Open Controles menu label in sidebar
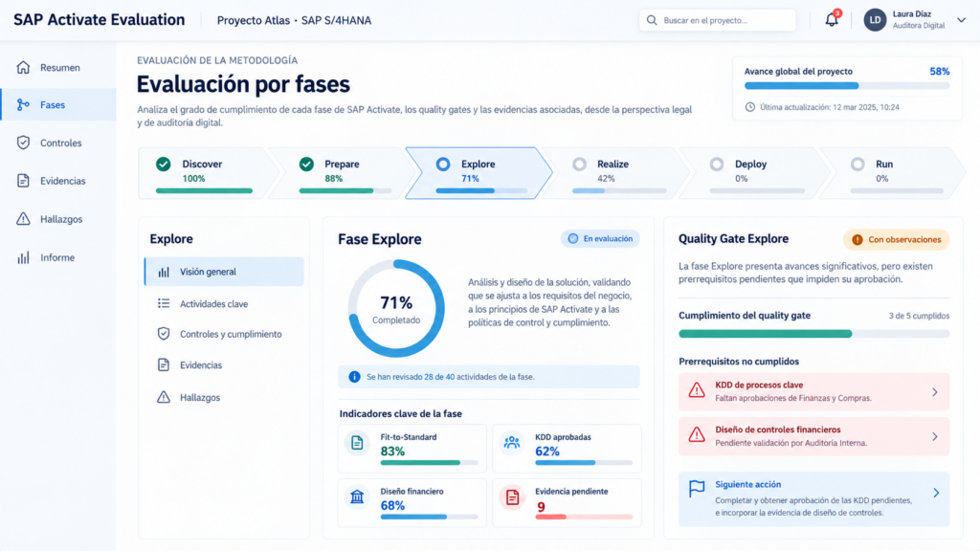This screenshot has height=551, width=980. 60,143
